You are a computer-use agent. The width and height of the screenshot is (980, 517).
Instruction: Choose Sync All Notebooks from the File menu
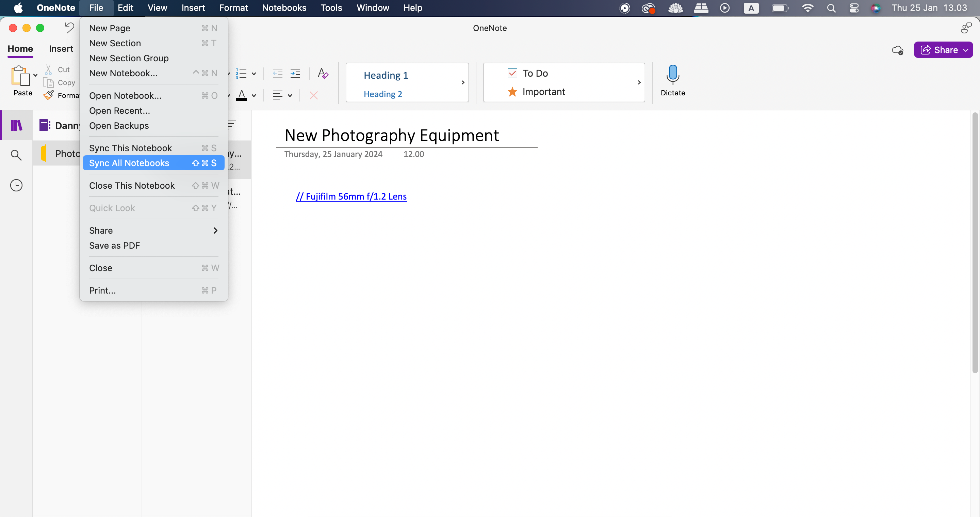coord(129,163)
